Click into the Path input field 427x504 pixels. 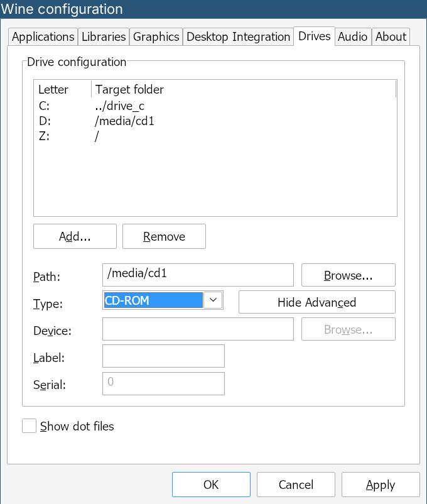click(x=198, y=275)
